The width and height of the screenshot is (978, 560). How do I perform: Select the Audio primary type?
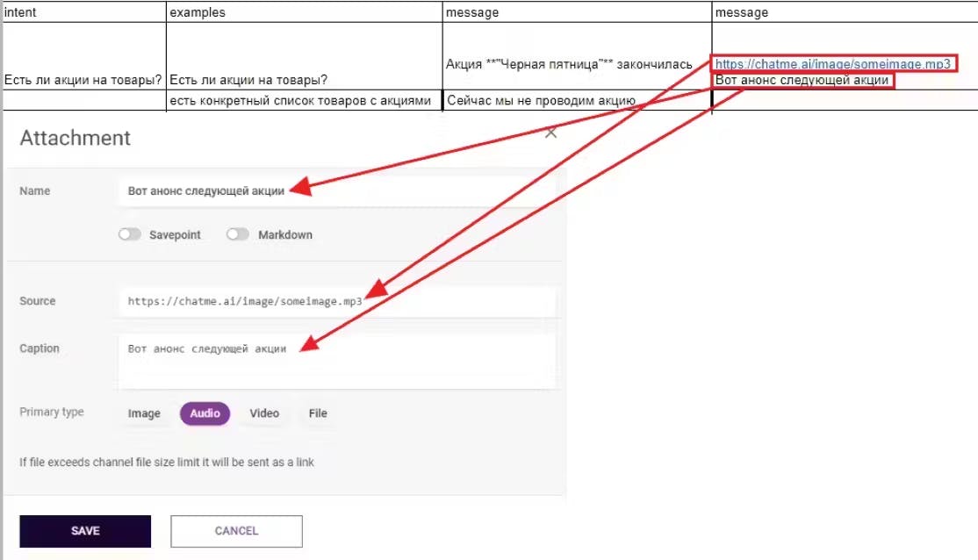pos(205,413)
